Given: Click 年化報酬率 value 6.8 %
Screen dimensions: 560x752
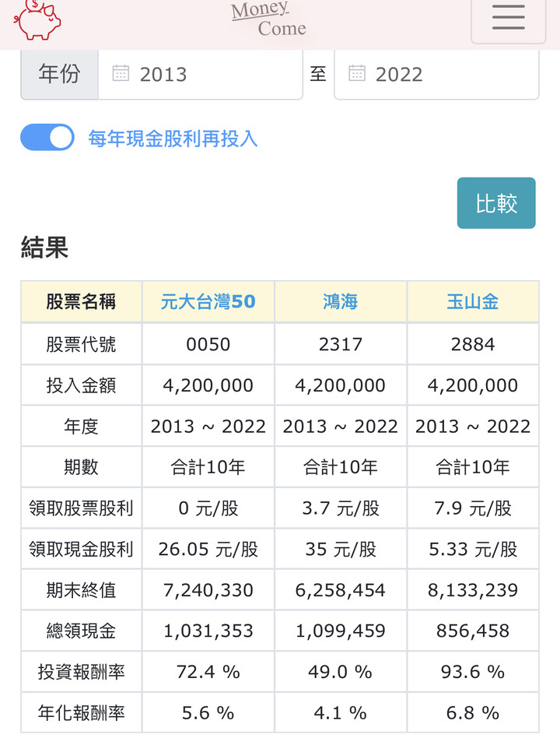Looking at the screenshot, I should tap(473, 712).
